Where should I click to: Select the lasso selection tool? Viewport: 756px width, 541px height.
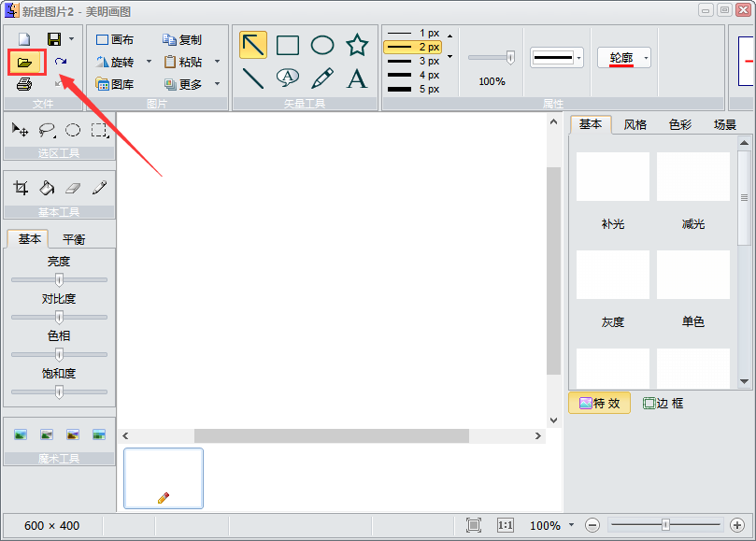tap(47, 130)
